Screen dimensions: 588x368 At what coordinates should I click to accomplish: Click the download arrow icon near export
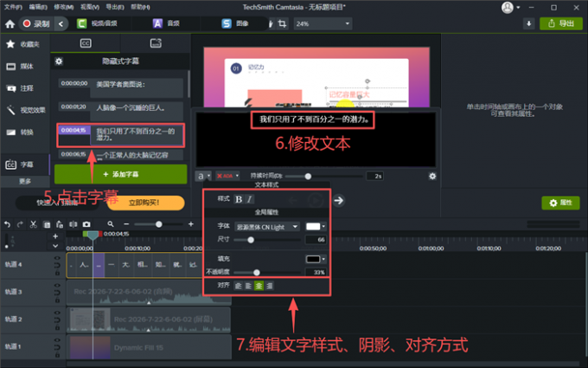coord(528,23)
